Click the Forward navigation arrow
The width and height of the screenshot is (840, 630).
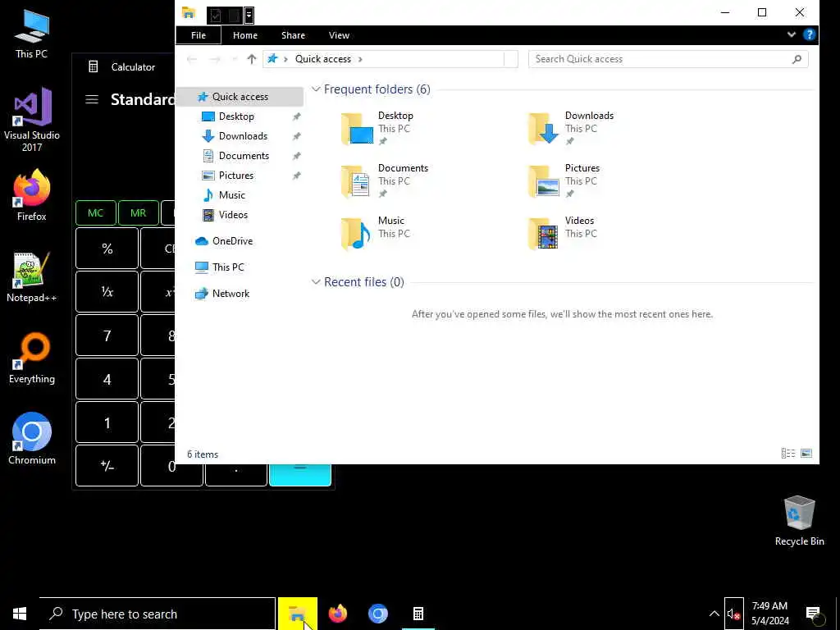(x=215, y=59)
